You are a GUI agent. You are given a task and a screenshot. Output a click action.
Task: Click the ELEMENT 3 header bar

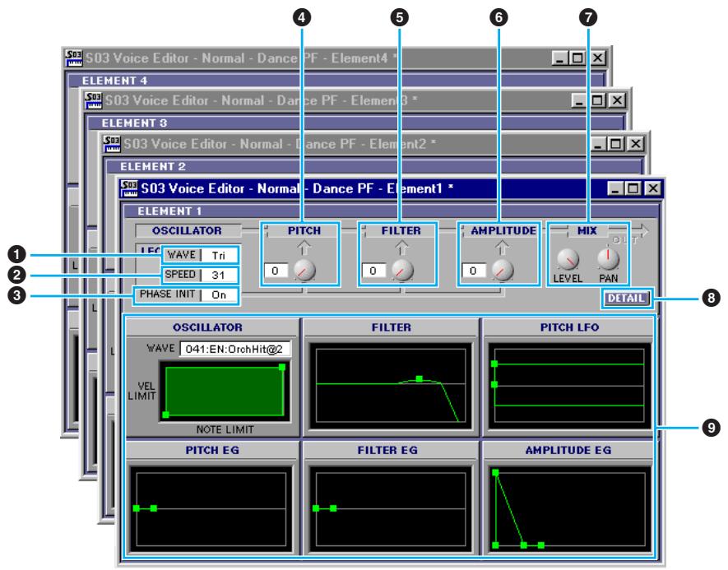355,123
